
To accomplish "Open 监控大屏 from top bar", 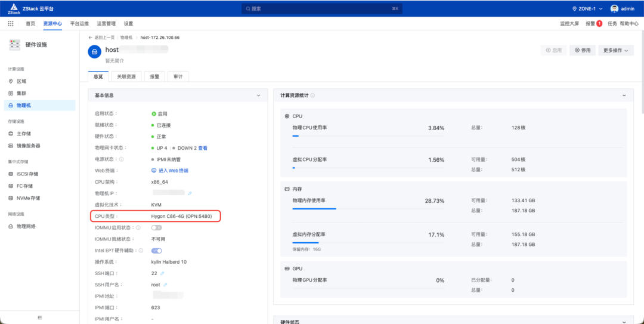I will pyautogui.click(x=569, y=24).
